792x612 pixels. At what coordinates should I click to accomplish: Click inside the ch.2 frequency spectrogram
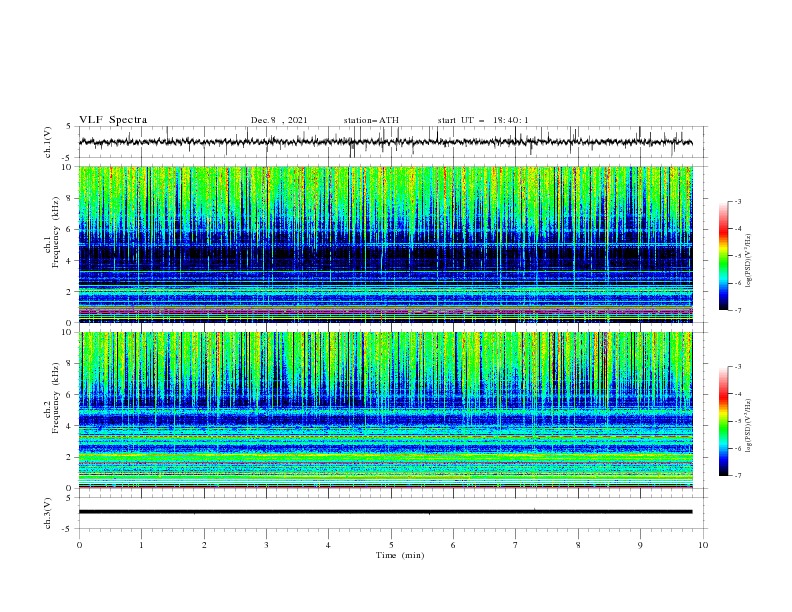coord(385,410)
